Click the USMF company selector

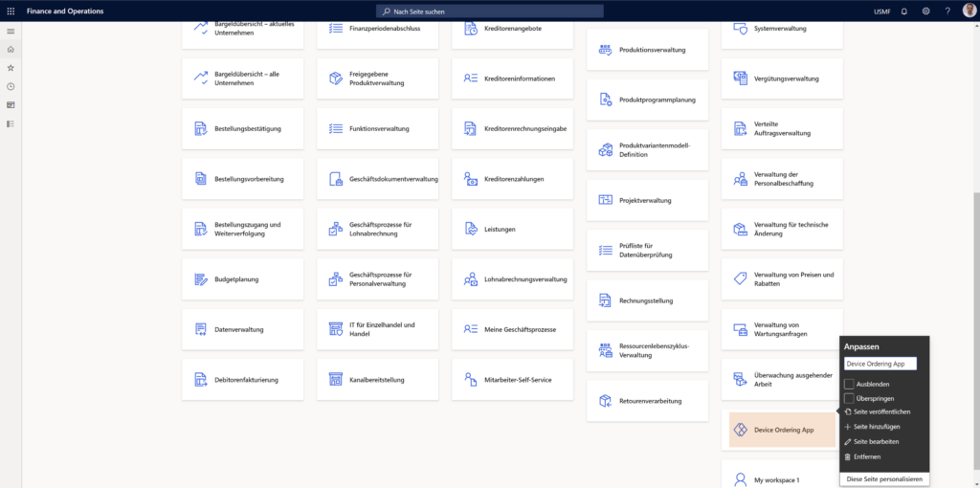click(881, 11)
